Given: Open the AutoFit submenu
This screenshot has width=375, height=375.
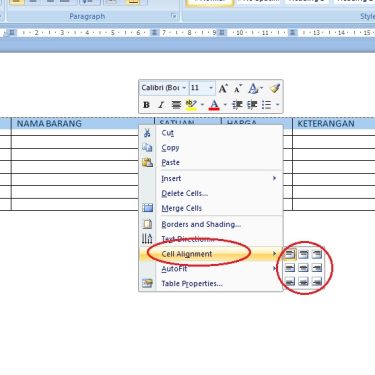Looking at the screenshot, I should (211, 269).
